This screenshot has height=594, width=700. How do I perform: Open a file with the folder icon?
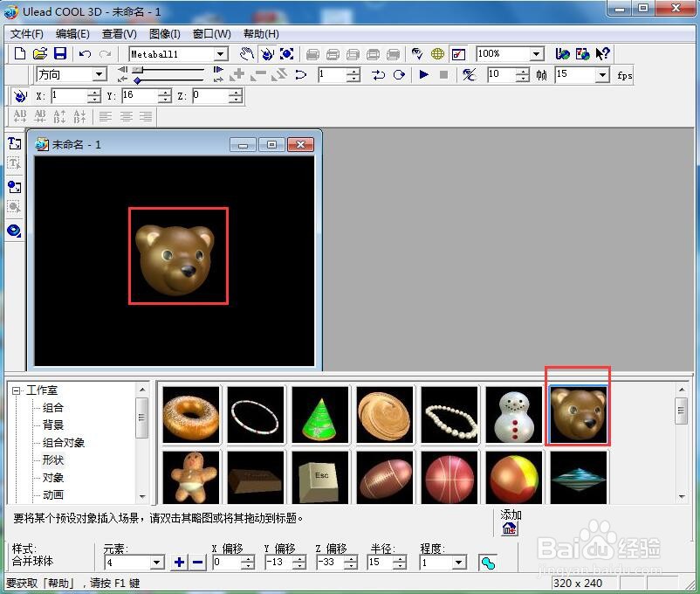(x=40, y=53)
